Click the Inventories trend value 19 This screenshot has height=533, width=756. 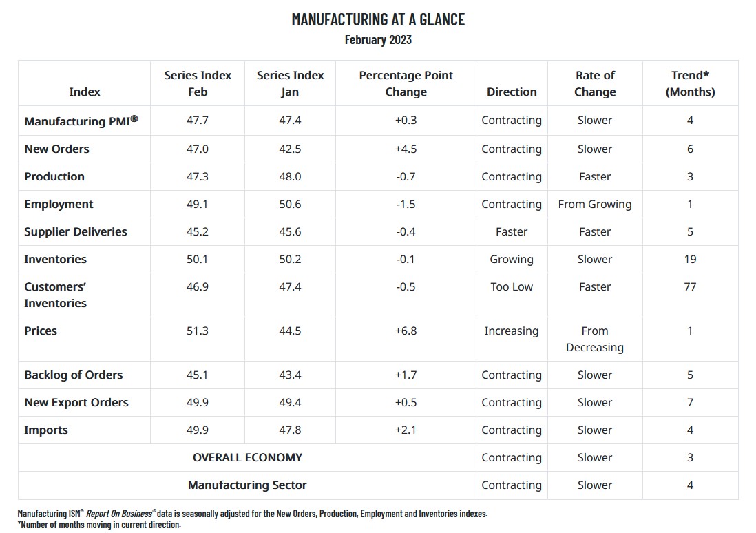(690, 259)
